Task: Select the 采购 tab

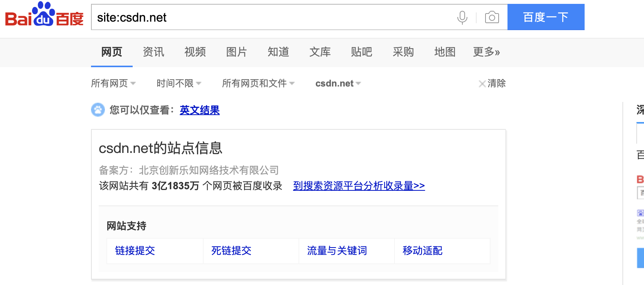Action: point(403,52)
